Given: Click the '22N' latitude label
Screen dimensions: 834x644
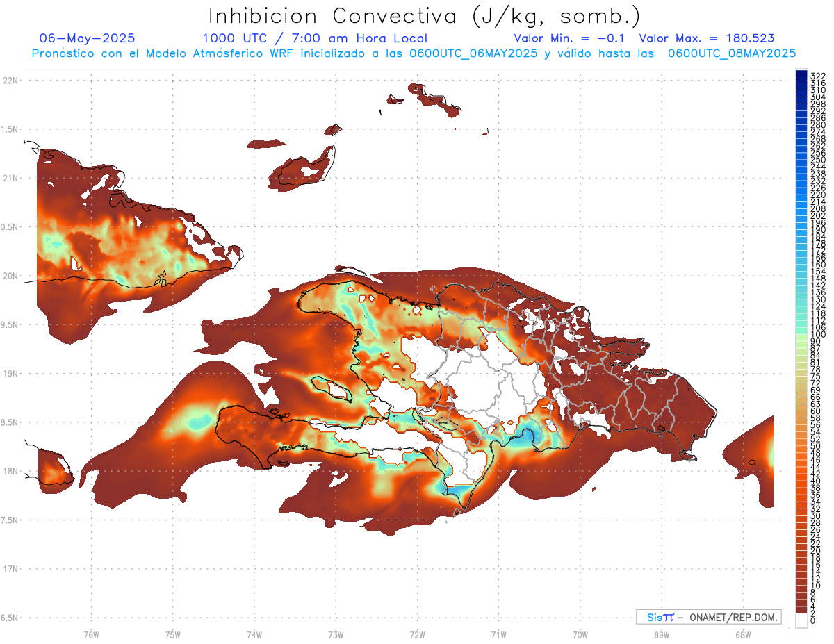Looking at the screenshot, I should coord(10,80).
